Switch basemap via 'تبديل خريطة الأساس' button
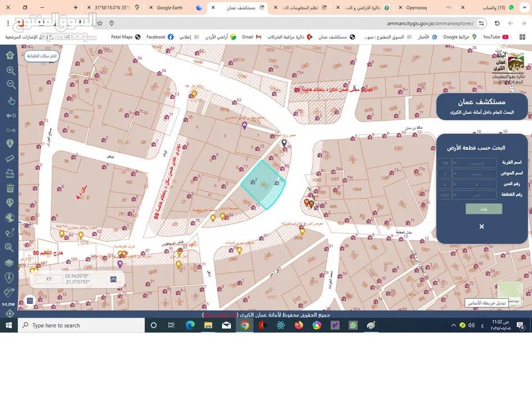The height and width of the screenshot is (405, 532). coord(486,303)
